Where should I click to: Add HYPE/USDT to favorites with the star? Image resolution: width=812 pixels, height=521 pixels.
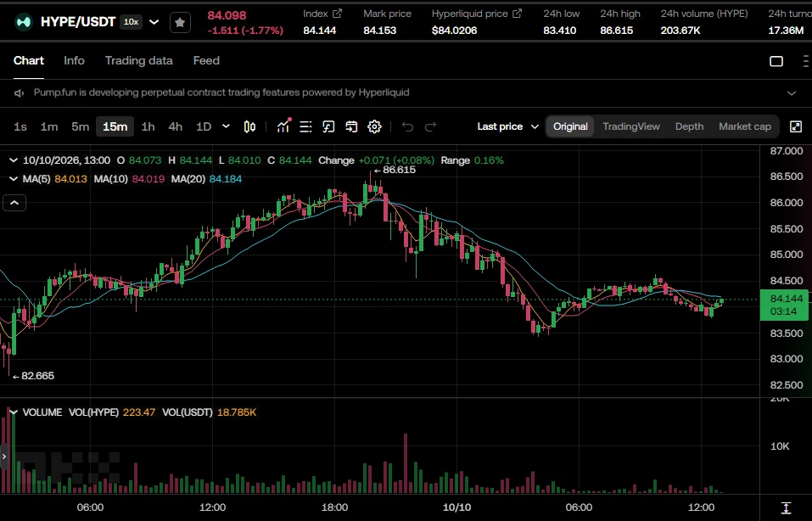180,22
